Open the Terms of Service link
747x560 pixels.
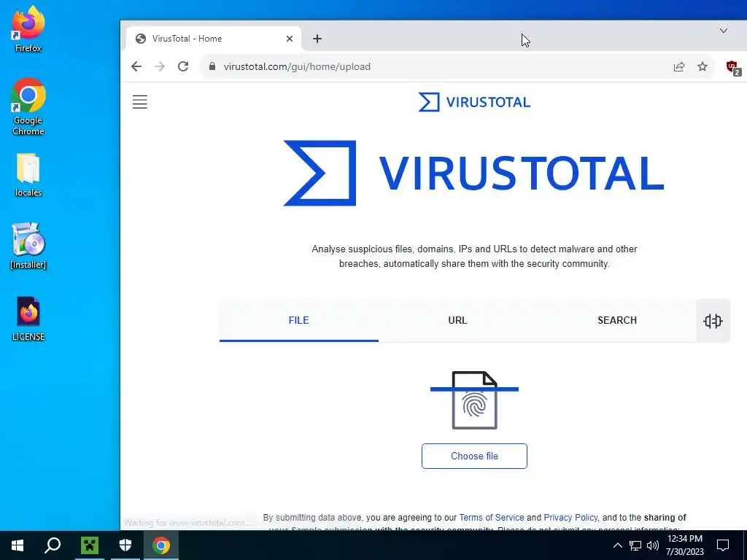[491, 518]
